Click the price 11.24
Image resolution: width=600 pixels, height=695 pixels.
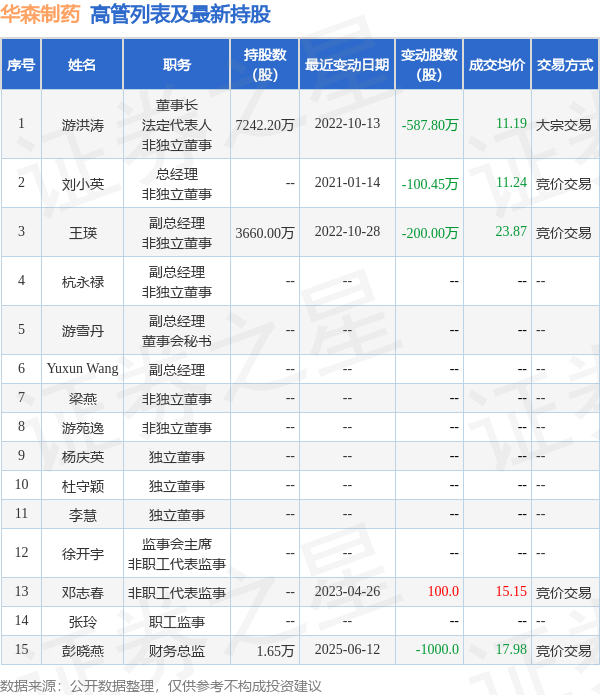[511, 182]
